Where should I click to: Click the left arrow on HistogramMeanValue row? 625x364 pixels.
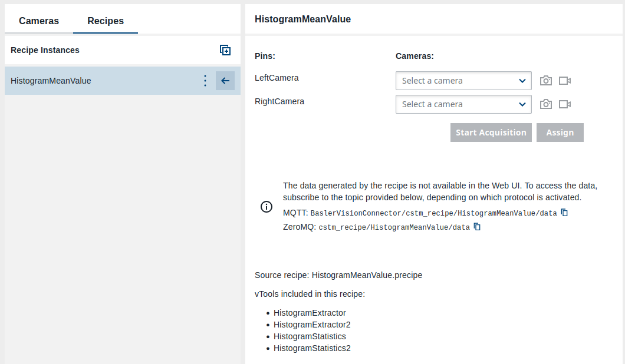[x=225, y=81]
